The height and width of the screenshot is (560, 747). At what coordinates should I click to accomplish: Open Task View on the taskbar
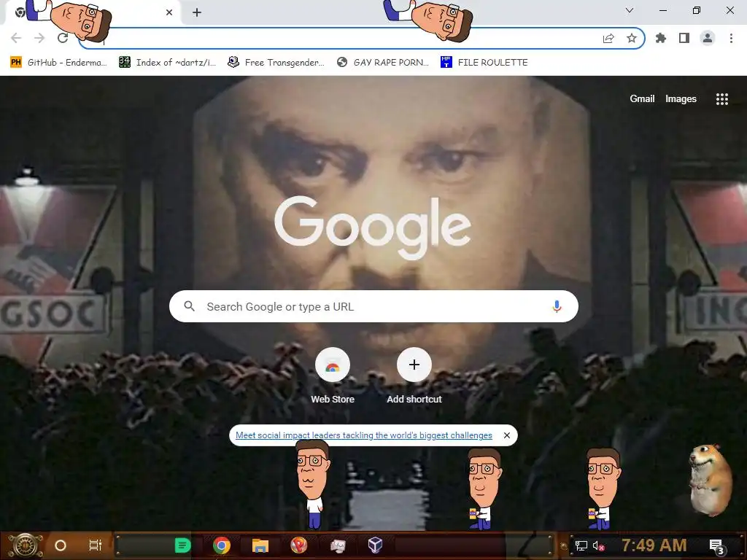tap(96, 545)
